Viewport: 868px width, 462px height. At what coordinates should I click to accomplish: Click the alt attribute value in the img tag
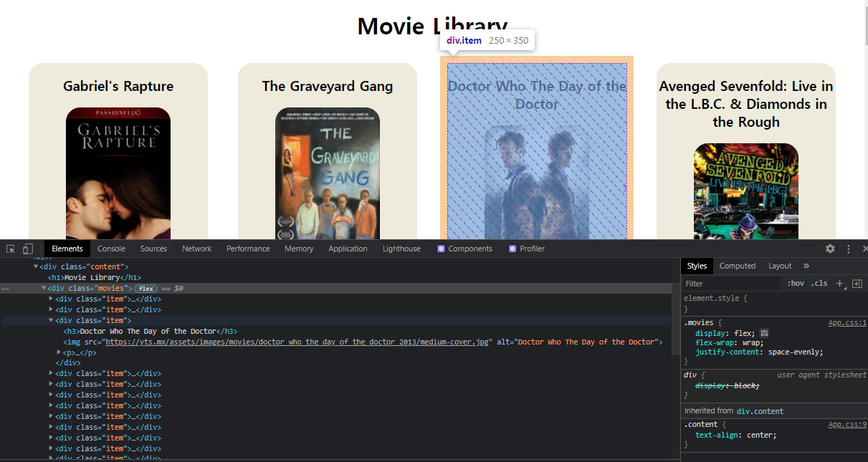tap(586, 342)
